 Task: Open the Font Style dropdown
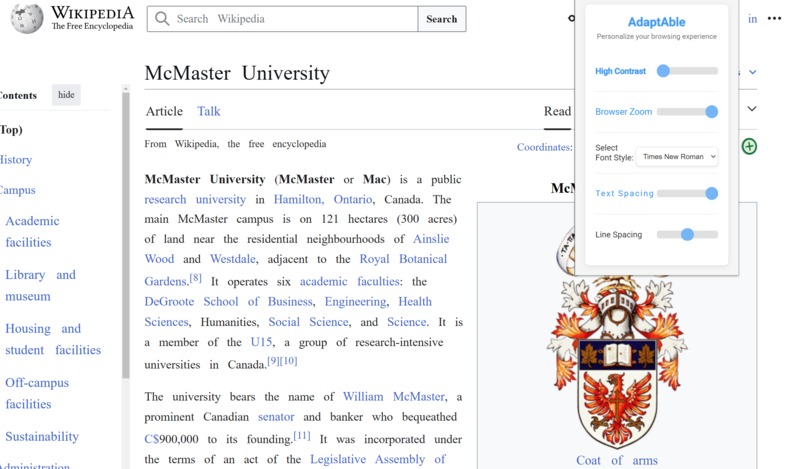[x=677, y=156]
